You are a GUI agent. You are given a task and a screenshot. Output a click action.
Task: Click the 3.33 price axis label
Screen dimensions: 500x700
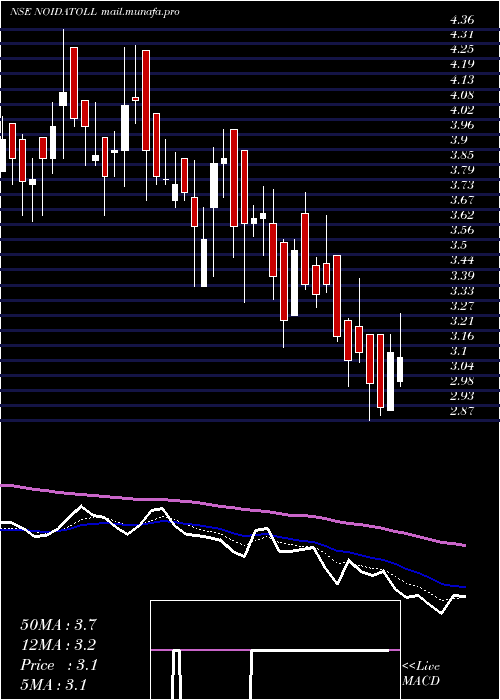click(462, 291)
